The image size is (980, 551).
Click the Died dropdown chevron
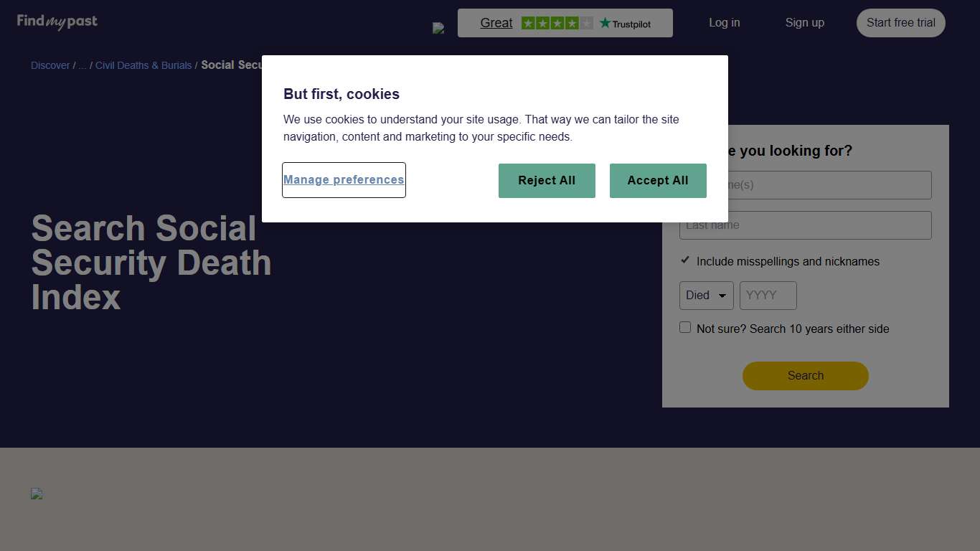[x=723, y=295]
